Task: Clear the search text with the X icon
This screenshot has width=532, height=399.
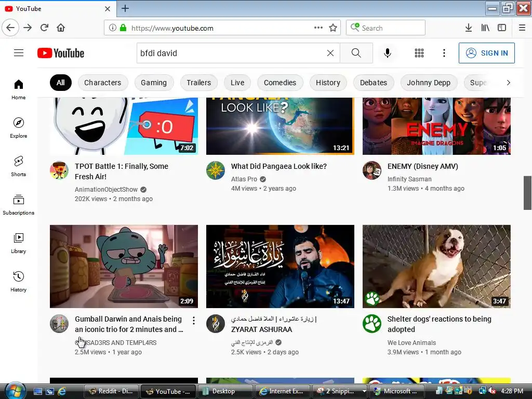Action: pos(330,53)
